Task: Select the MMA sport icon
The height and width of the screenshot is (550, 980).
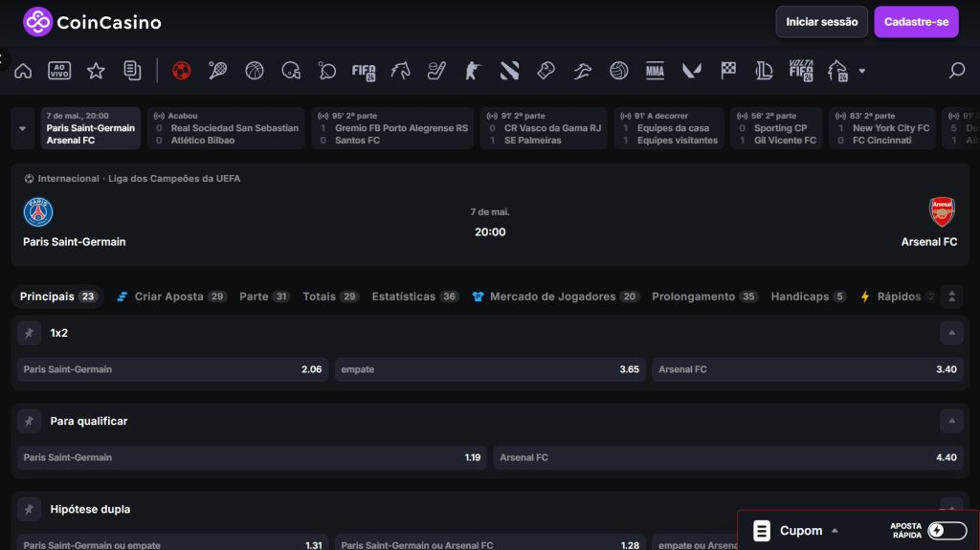Action: tap(655, 71)
